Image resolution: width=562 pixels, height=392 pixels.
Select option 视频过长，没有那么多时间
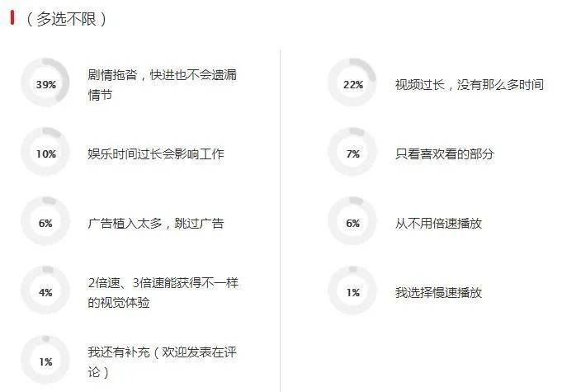click(469, 84)
